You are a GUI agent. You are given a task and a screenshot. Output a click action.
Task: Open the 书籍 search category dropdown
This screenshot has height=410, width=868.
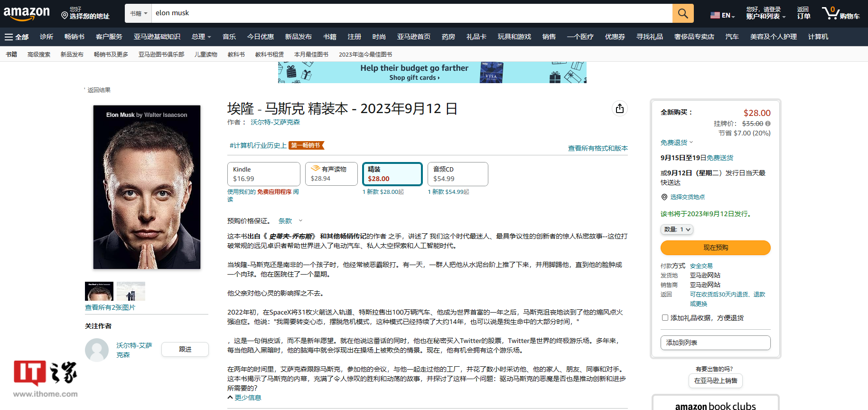point(139,13)
